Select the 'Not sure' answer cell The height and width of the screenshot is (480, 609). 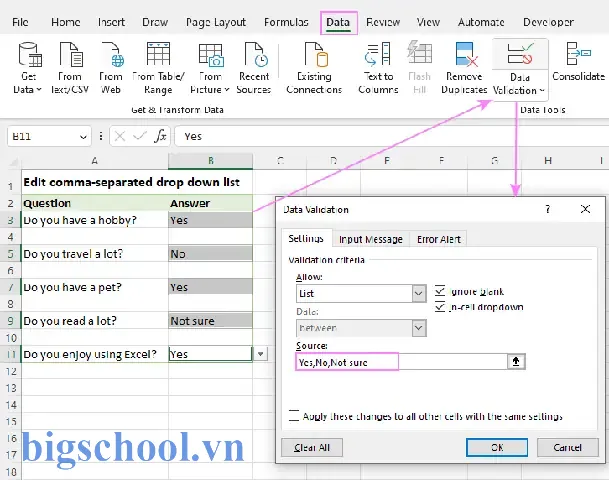[211, 321]
